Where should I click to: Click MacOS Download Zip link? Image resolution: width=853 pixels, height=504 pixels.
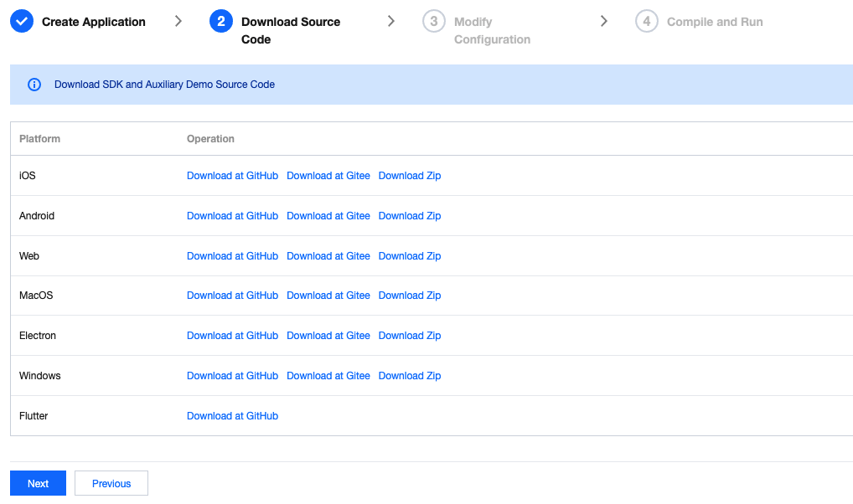(x=410, y=296)
